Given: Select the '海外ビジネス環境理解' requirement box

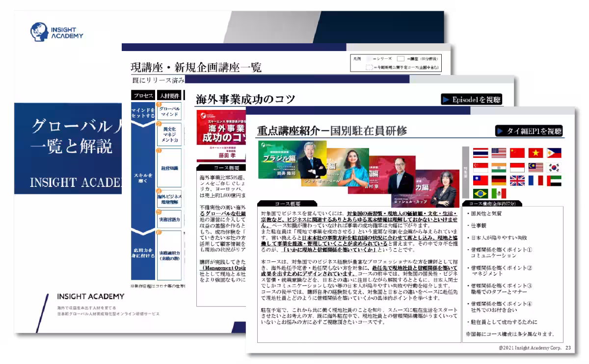Looking at the screenshot, I should pyautogui.click(x=169, y=199).
